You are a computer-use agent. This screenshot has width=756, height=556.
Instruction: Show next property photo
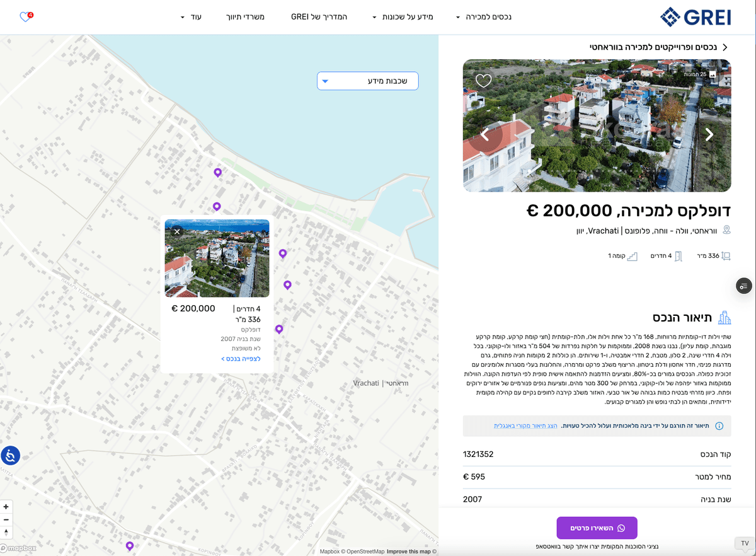coord(709,134)
